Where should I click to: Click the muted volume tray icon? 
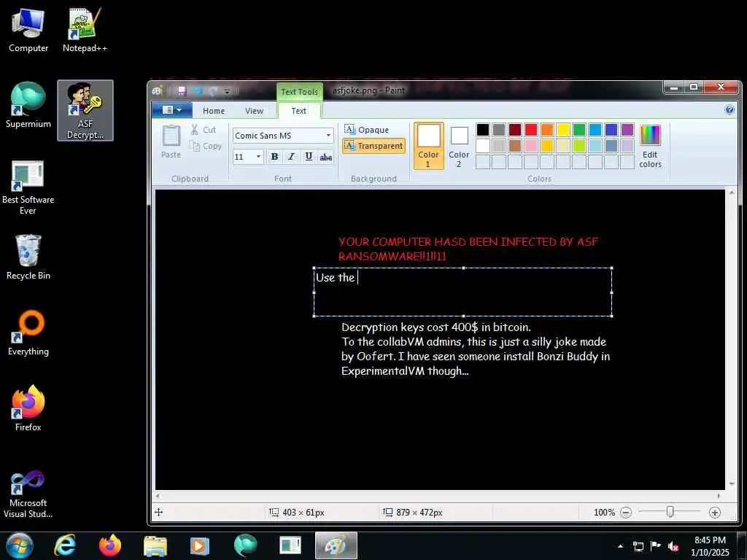[x=673, y=546]
